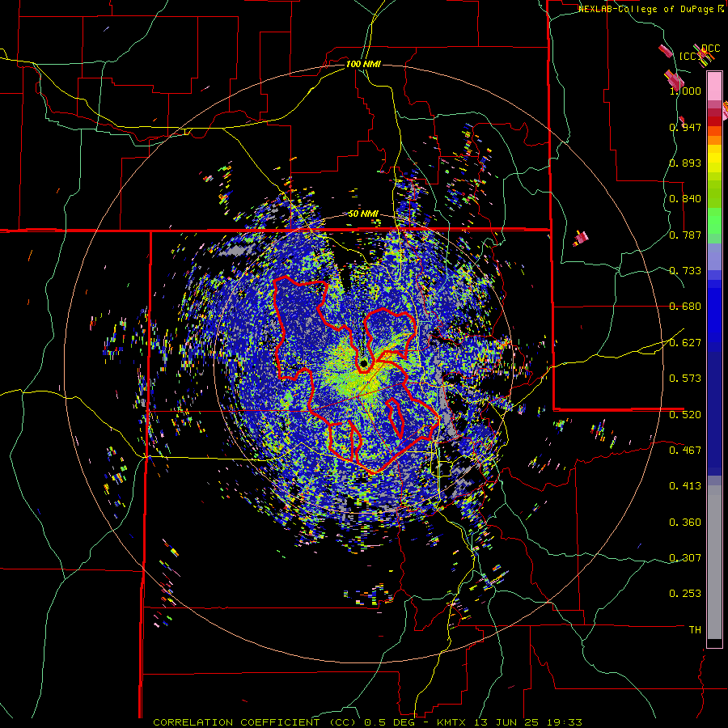Click the TH threshold label

coord(695,630)
